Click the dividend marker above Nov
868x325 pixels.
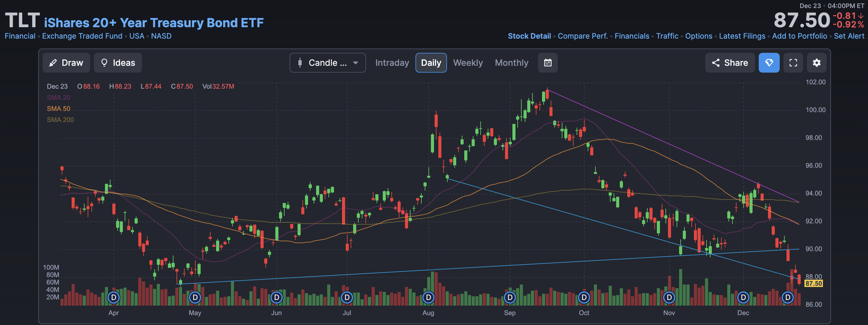point(669,298)
